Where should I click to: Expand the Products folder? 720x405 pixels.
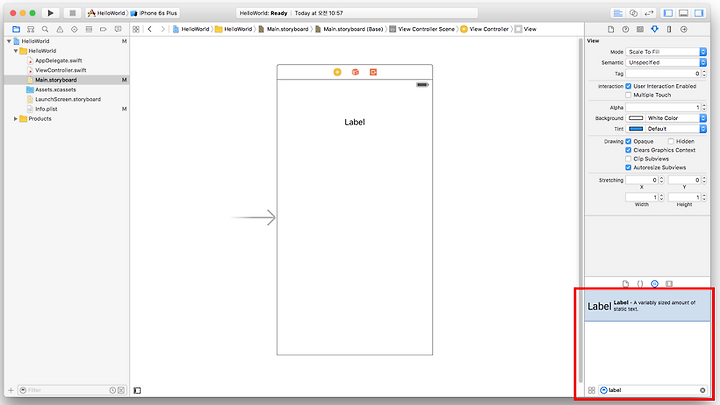pos(16,119)
